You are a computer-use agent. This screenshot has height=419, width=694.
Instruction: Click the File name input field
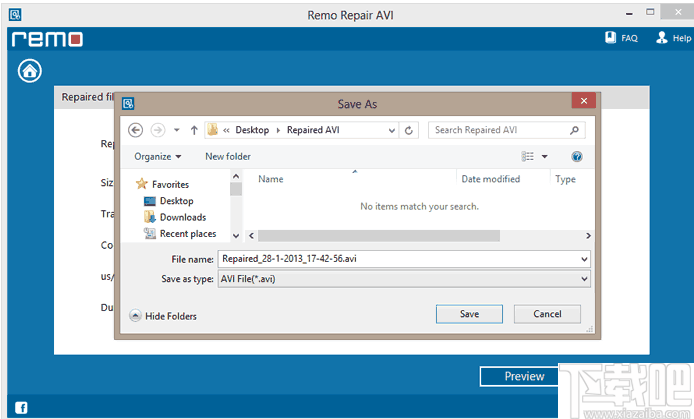click(404, 259)
